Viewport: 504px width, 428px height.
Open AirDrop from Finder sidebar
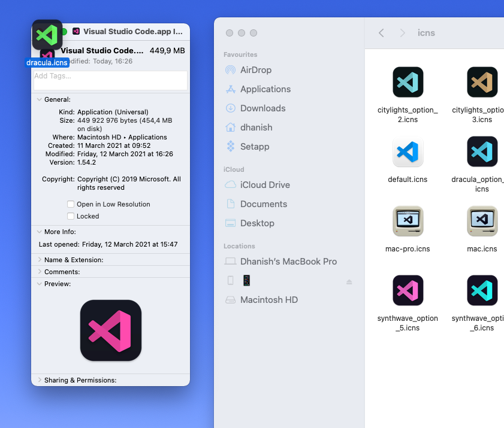pyautogui.click(x=256, y=70)
